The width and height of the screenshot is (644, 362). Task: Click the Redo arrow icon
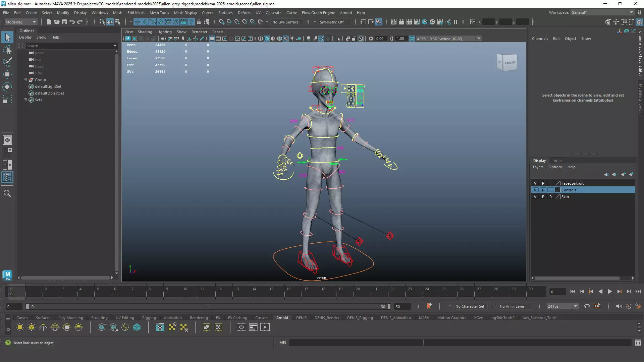tap(80, 22)
